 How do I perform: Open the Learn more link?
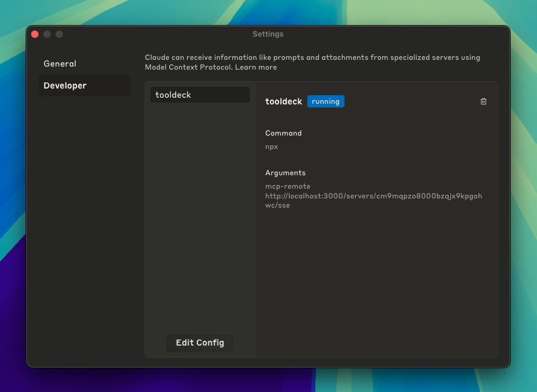[256, 67]
